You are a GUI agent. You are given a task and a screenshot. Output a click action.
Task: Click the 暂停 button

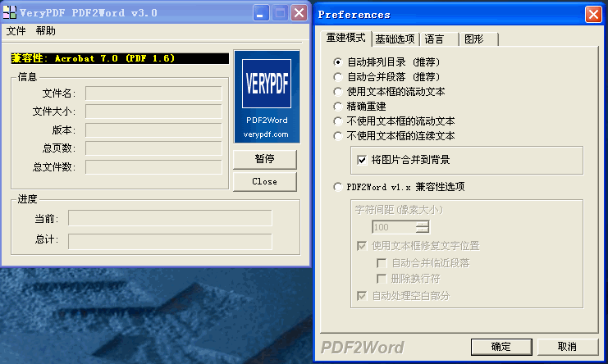[265, 159]
